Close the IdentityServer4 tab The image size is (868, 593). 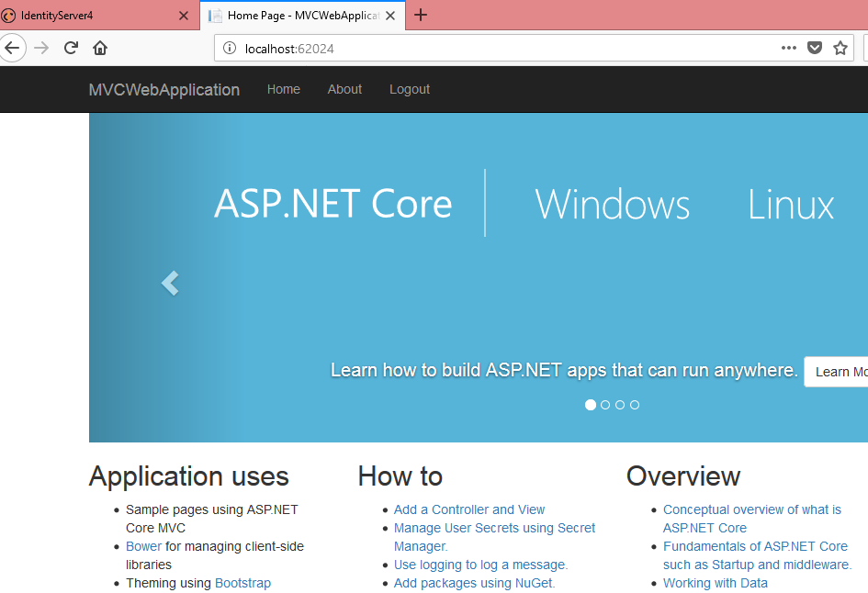[x=184, y=16]
